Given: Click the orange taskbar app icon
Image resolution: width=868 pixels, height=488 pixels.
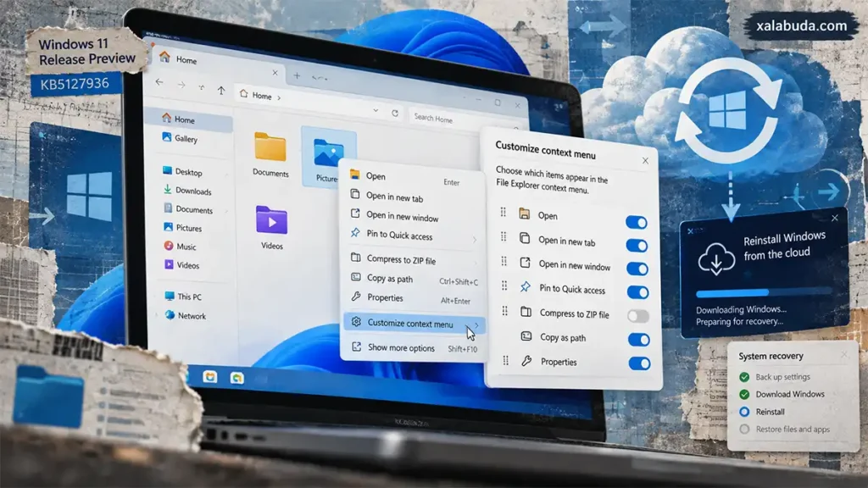Looking at the screenshot, I should tap(210, 377).
